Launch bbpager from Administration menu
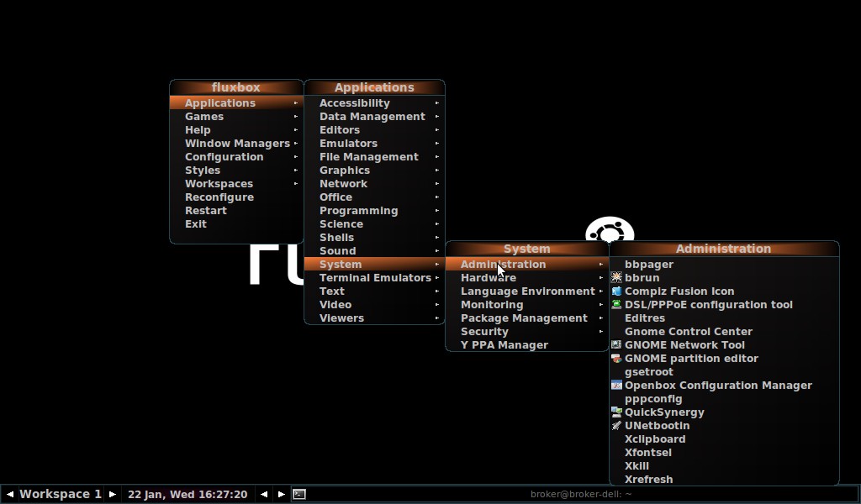Image resolution: width=861 pixels, height=504 pixels. coord(724,265)
